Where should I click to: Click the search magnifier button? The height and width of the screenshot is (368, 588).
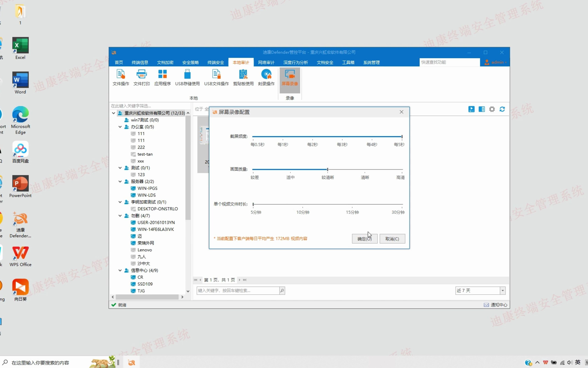pyautogui.click(x=282, y=290)
